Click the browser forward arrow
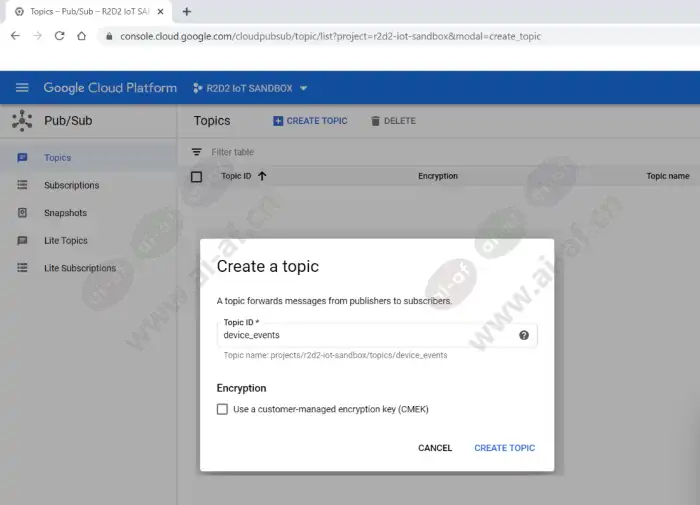 pyautogui.click(x=38, y=36)
